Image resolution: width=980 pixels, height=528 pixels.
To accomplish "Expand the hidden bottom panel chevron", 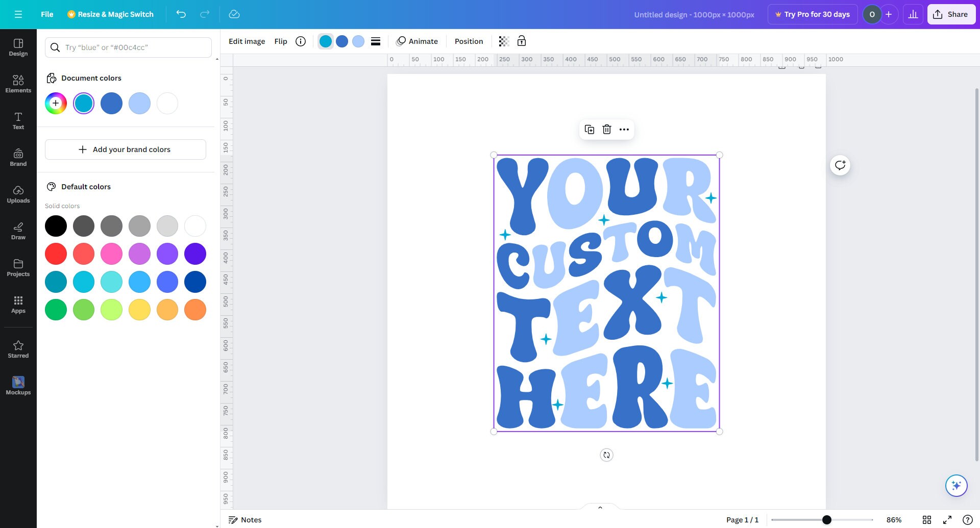I will coord(600,507).
